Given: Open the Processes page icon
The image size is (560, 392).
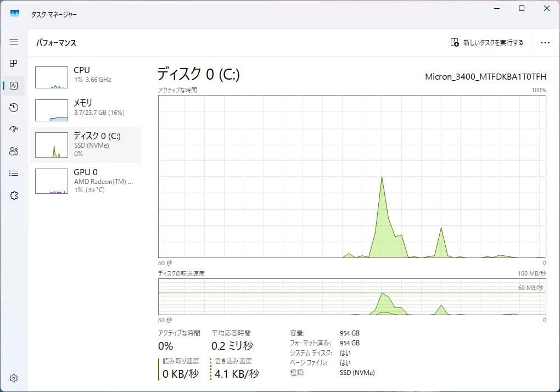Looking at the screenshot, I should (14, 64).
